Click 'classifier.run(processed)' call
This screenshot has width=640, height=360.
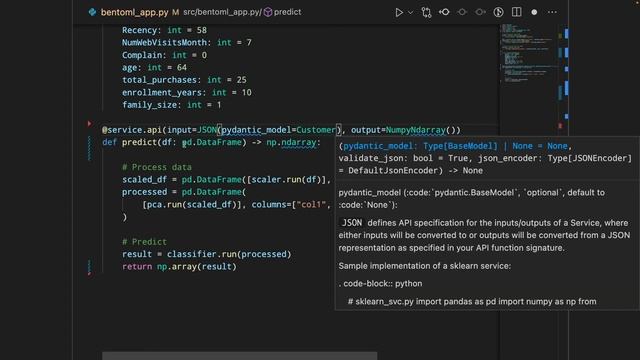[229, 254]
